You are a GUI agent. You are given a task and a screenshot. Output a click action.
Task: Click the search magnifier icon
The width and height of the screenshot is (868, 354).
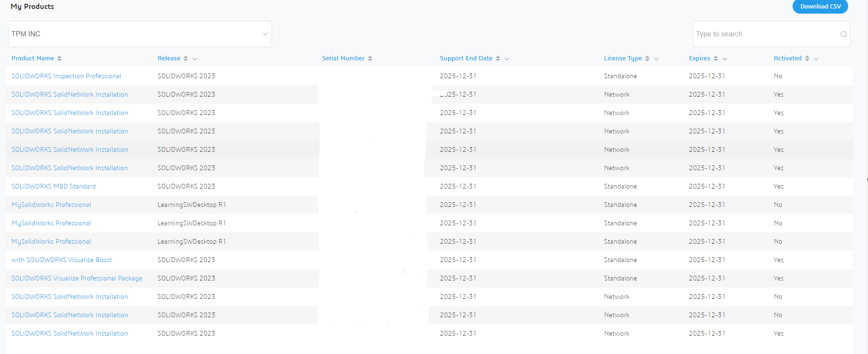pos(843,34)
